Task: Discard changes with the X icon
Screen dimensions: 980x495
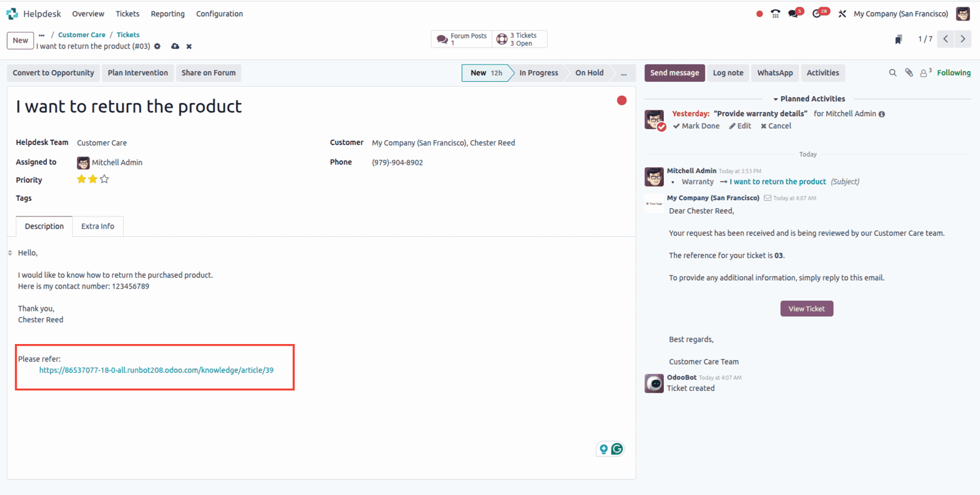Action: coord(189,46)
